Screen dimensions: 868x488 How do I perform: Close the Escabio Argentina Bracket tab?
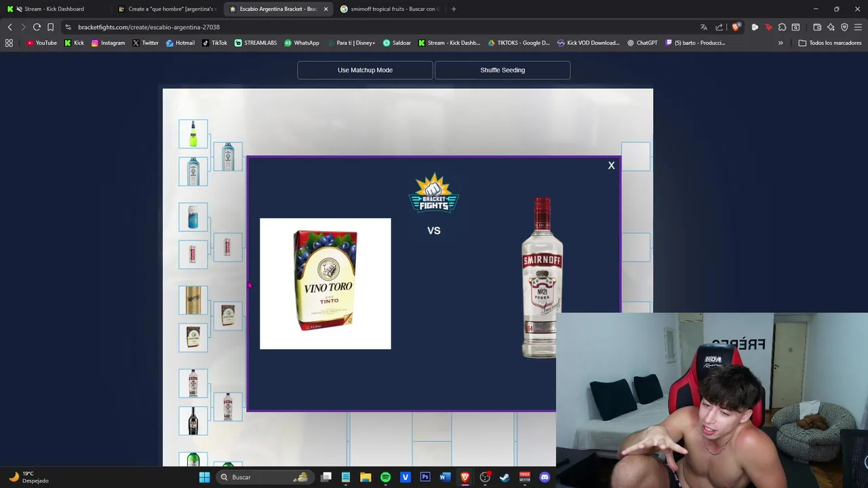click(x=325, y=9)
